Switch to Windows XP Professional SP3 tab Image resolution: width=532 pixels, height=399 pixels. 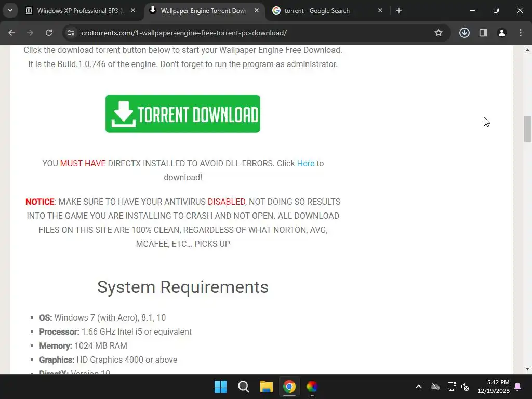[80, 11]
